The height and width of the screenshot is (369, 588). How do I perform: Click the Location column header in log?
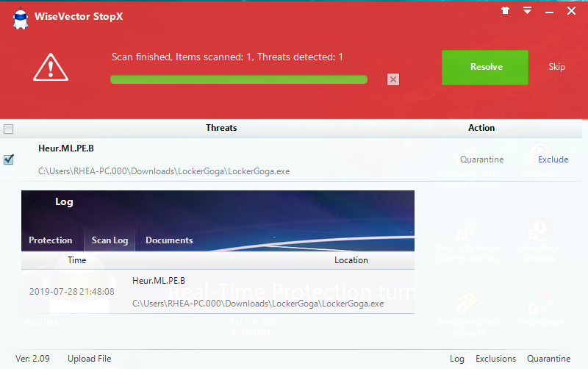351,260
